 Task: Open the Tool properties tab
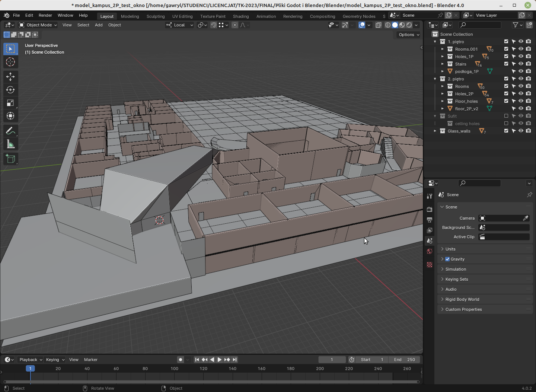pyautogui.click(x=430, y=196)
